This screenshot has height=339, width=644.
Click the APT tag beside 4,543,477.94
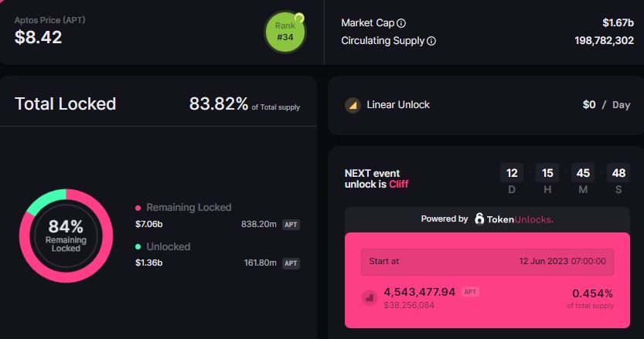pos(470,291)
